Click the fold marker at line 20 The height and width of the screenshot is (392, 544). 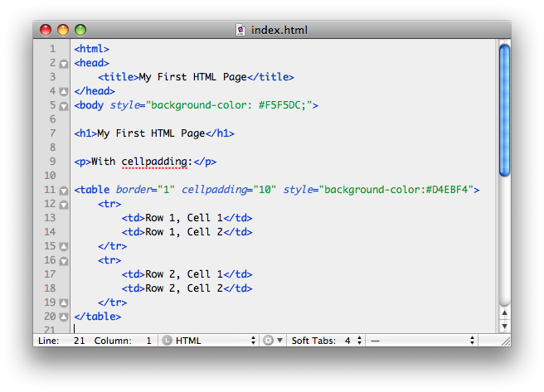[x=64, y=317]
